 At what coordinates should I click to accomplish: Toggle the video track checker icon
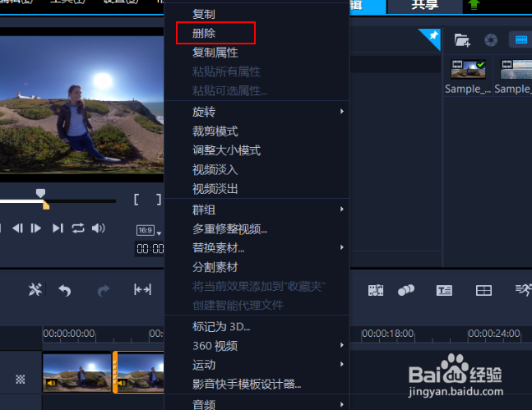pyautogui.click(x=21, y=379)
